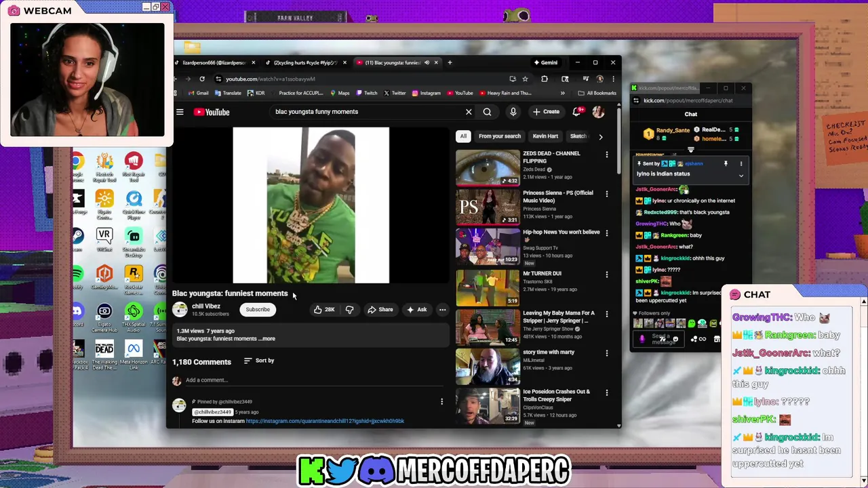Click the Ask button under the video
868x488 pixels.
[416, 310]
